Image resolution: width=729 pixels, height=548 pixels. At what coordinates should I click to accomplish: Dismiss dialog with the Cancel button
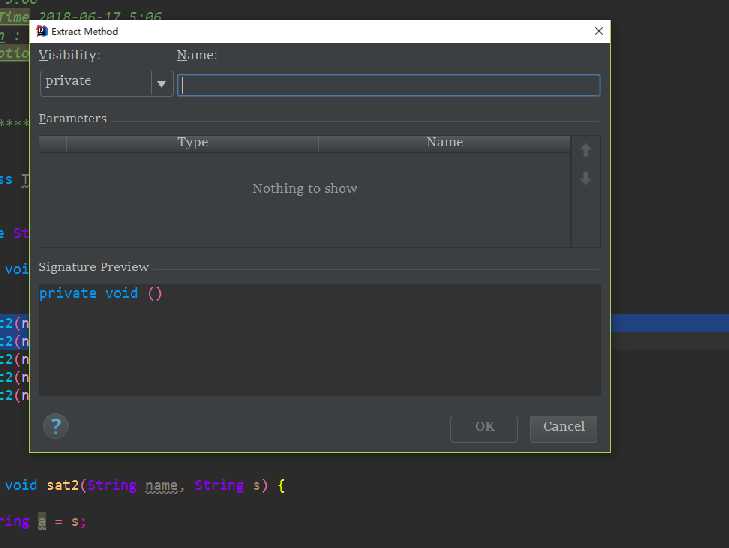pyautogui.click(x=563, y=428)
